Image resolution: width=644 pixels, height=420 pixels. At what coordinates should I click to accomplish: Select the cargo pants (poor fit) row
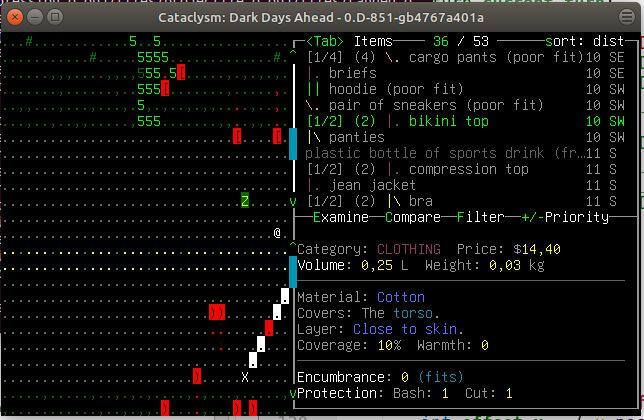[x=466, y=57]
